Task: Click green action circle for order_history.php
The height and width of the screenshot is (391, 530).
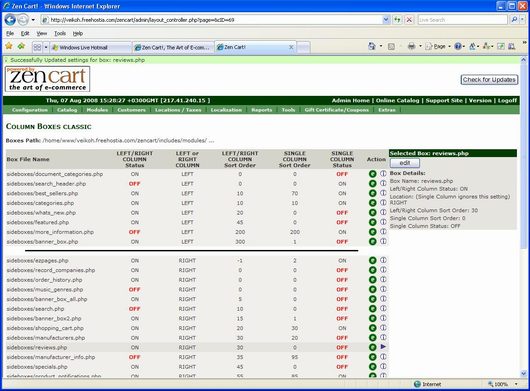Action: coord(372,280)
